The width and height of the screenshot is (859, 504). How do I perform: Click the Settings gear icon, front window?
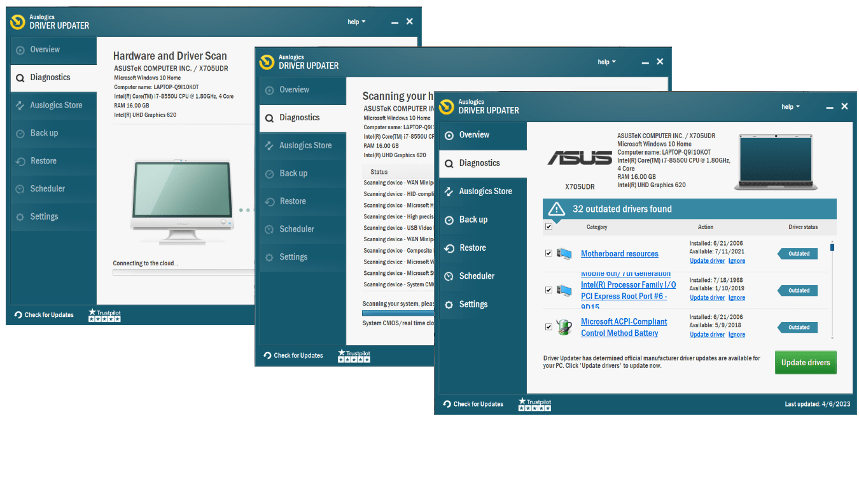tap(449, 305)
